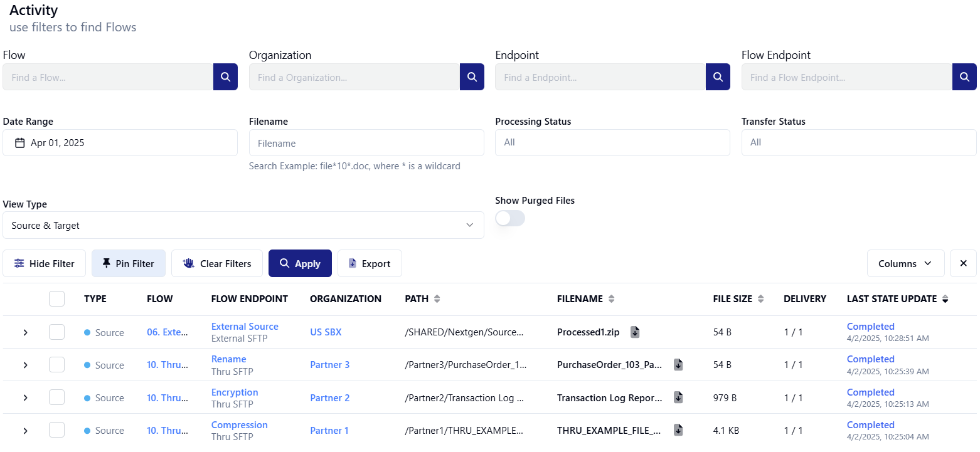Screen dimensions: 980x452
Task: Select the checkbox for the Partner 3 row
Action: coord(57,365)
